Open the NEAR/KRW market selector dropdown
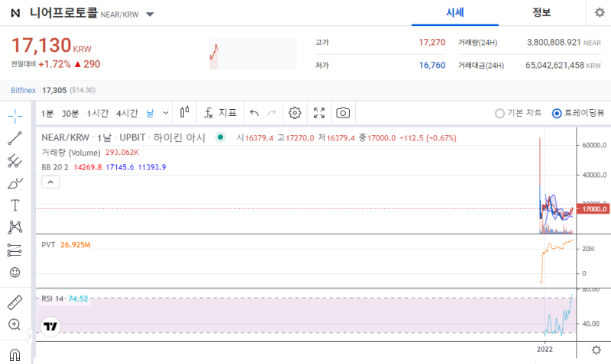The height and width of the screenshot is (364, 611). [x=150, y=14]
